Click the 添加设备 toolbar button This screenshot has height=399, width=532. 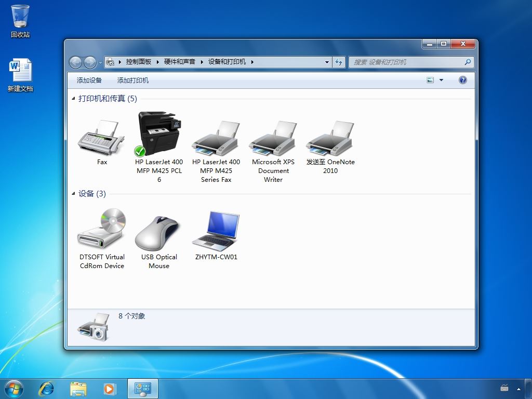(x=89, y=81)
